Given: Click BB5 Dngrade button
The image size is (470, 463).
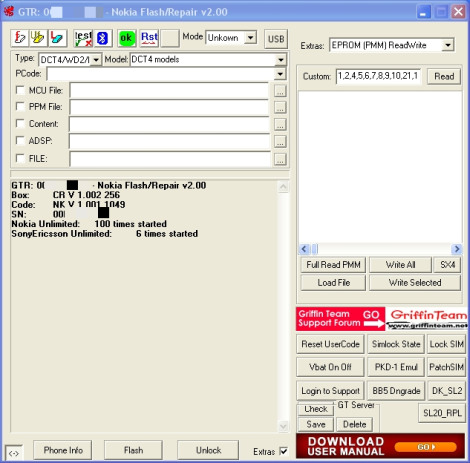Looking at the screenshot, I should click(x=396, y=391).
